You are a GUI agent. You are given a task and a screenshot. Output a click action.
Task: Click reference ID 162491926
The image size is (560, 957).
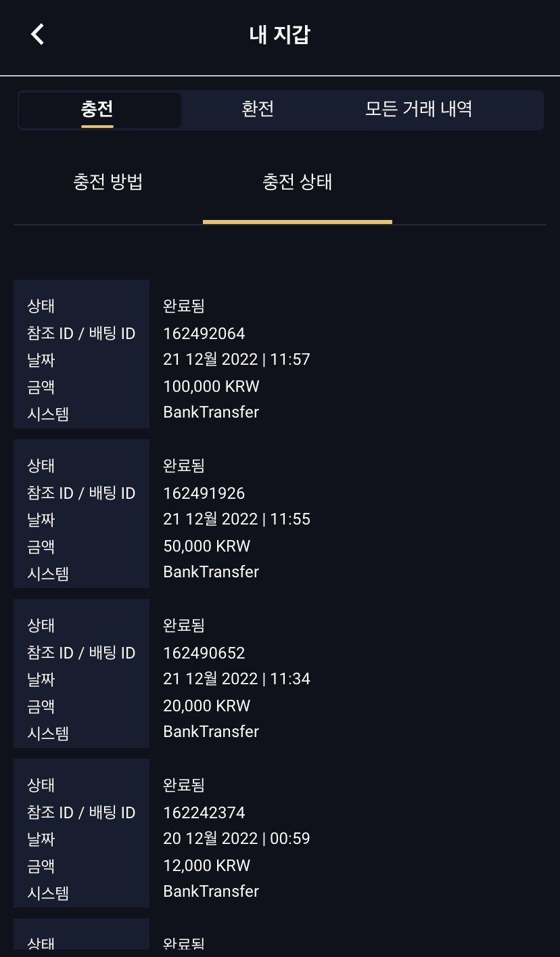coord(204,493)
